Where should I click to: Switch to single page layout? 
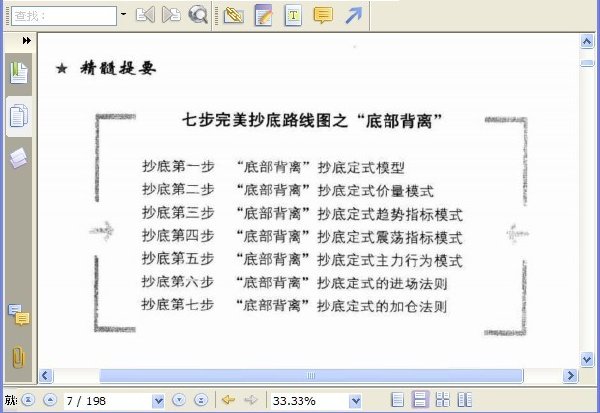(x=398, y=400)
